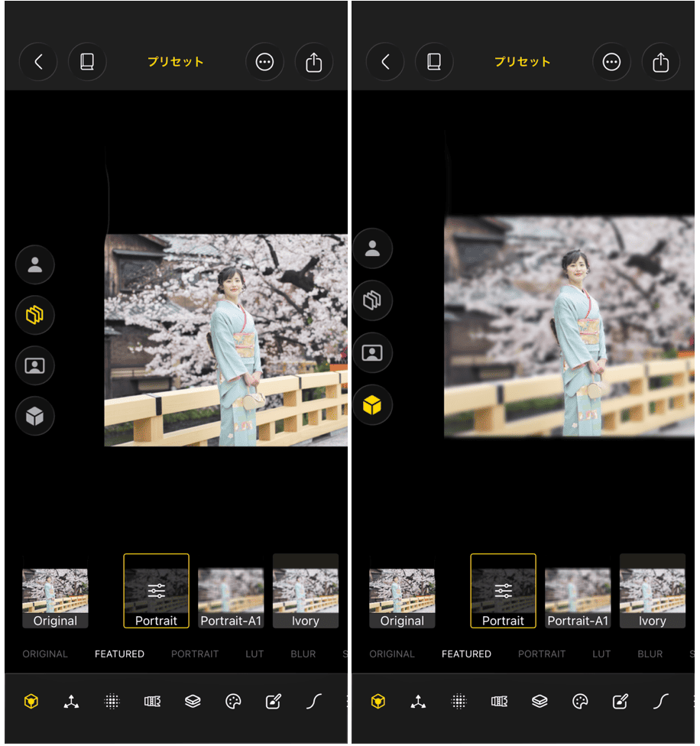Open dotted grid bokeh tool on left screen

point(112,701)
